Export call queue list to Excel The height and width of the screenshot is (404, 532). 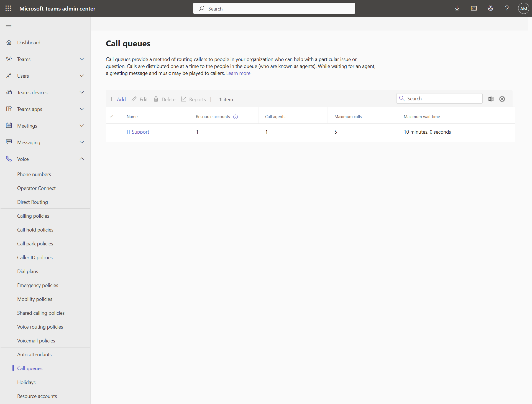[x=491, y=99]
